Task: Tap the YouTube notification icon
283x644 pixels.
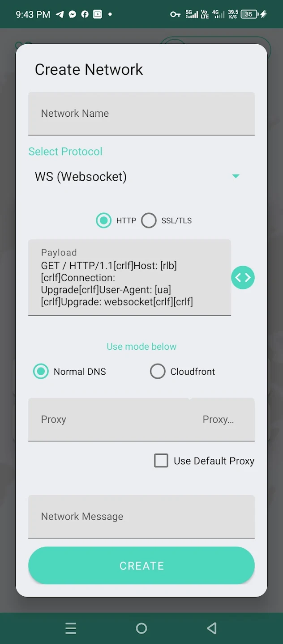Action: [x=98, y=14]
